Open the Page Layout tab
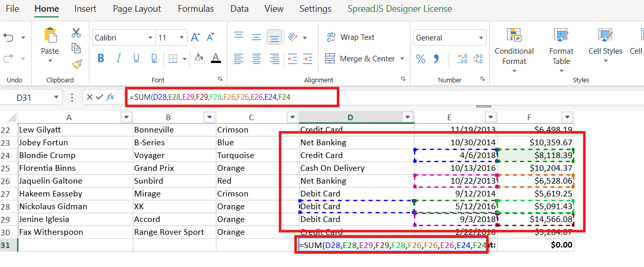 [137, 9]
